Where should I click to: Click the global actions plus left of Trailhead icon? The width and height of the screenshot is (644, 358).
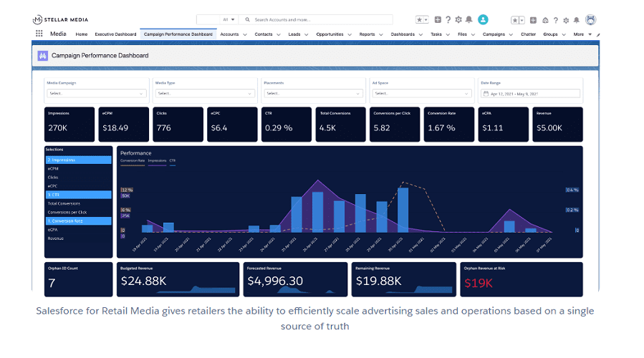point(533,20)
